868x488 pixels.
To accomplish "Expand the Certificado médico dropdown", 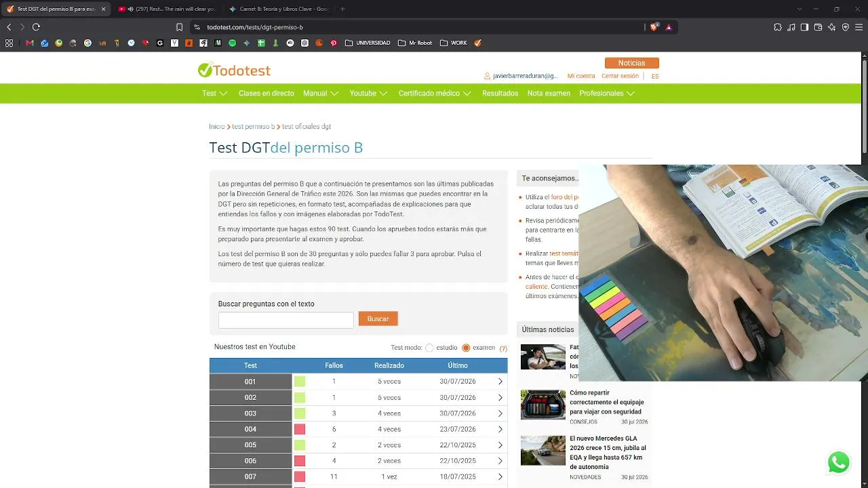I will coord(435,94).
